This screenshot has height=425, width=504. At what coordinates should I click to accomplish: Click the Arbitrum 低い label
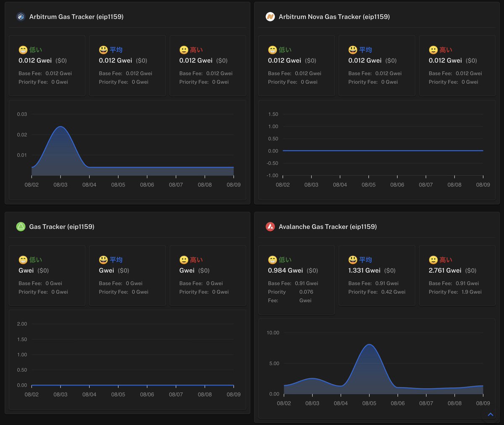36,50
